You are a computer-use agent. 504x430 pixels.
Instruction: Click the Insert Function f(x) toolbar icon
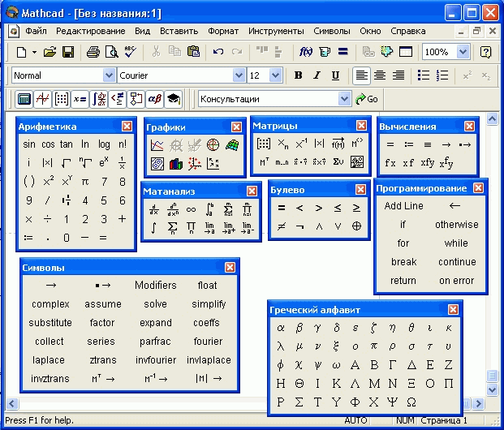click(305, 51)
